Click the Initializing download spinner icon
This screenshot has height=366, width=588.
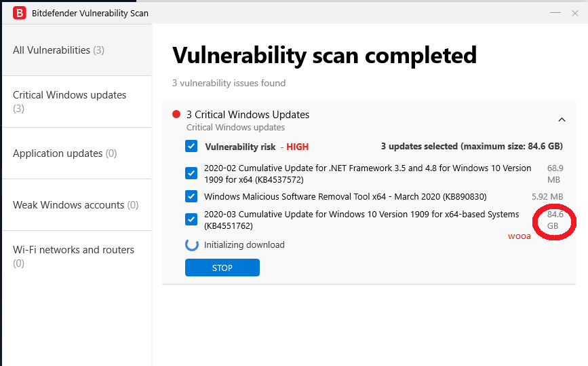click(192, 244)
